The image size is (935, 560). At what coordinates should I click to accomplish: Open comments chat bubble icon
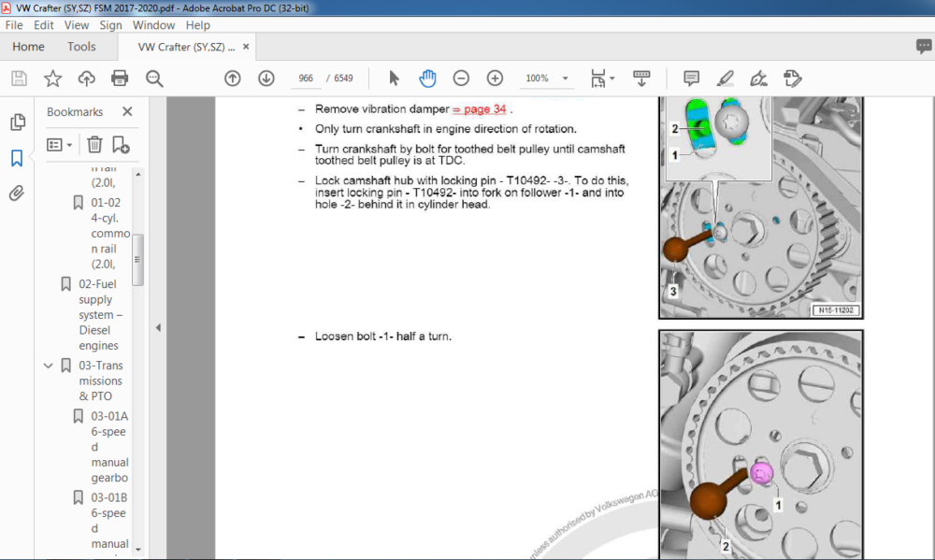tap(924, 47)
